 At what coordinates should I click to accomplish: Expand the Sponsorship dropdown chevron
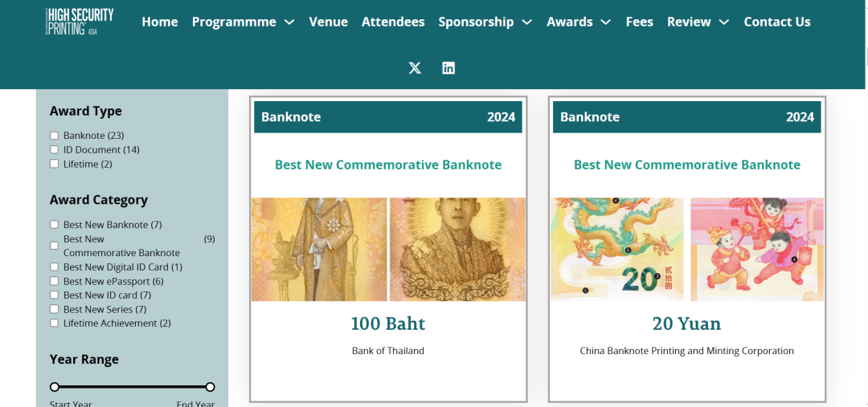click(x=527, y=22)
